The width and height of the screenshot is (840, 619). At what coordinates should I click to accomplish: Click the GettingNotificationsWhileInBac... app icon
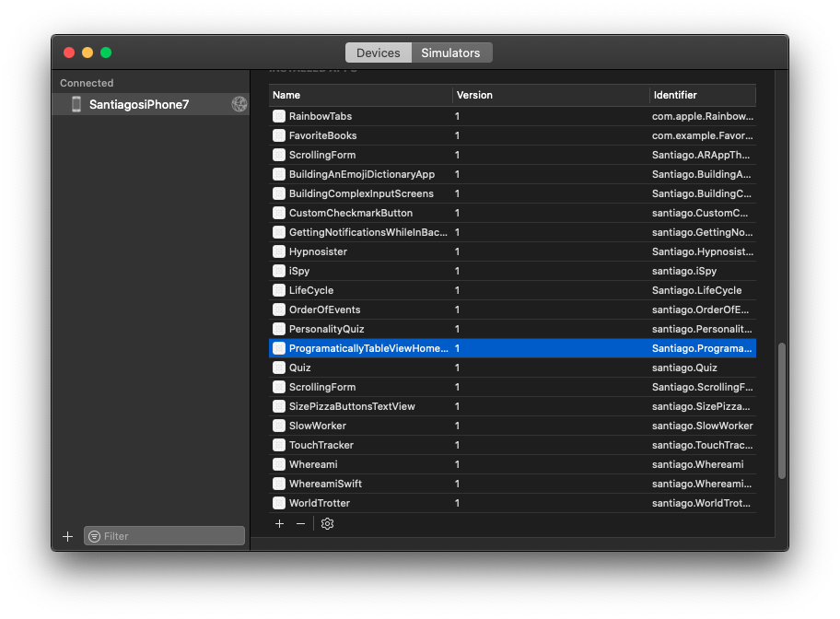point(279,232)
